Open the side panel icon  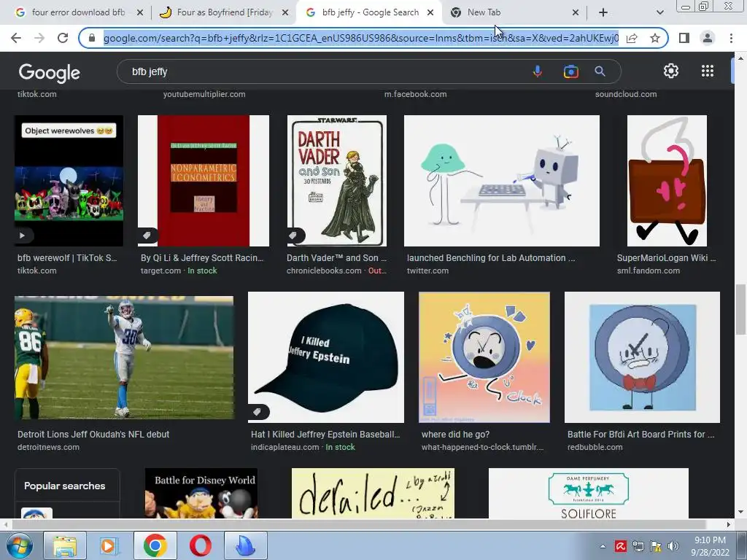point(684,38)
